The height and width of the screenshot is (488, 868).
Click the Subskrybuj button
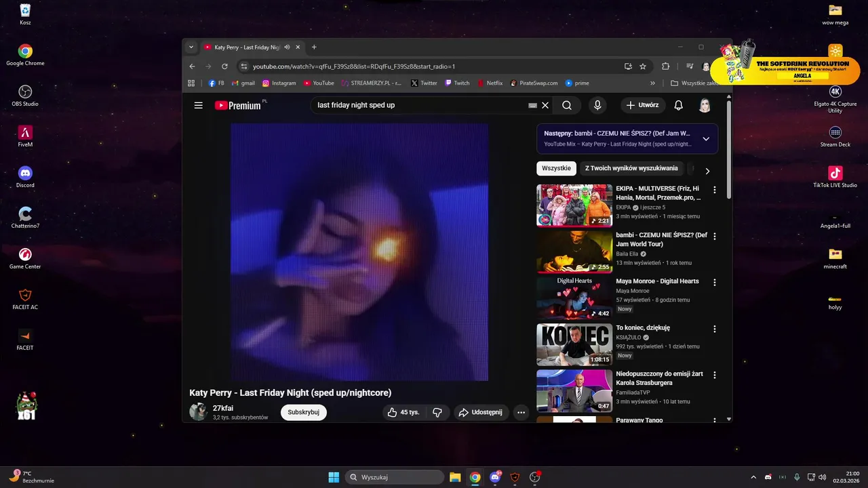point(304,412)
